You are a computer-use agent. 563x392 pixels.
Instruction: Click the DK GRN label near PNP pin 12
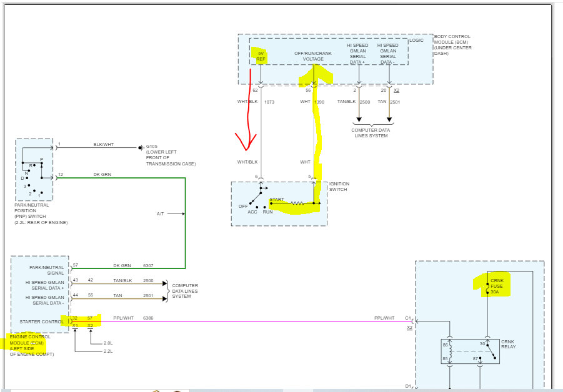click(x=102, y=174)
